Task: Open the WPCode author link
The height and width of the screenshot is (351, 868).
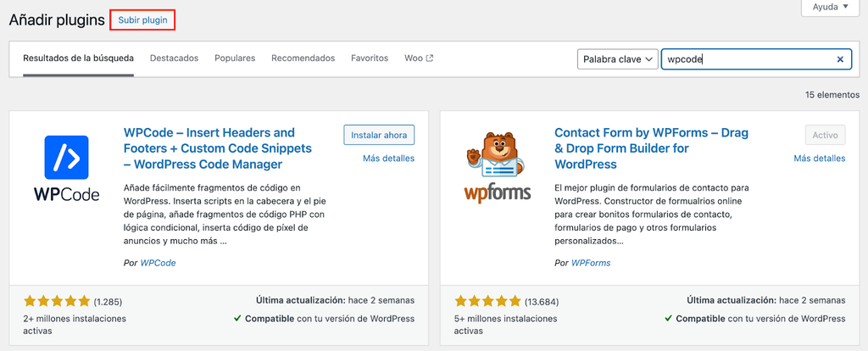Action: coord(158,263)
